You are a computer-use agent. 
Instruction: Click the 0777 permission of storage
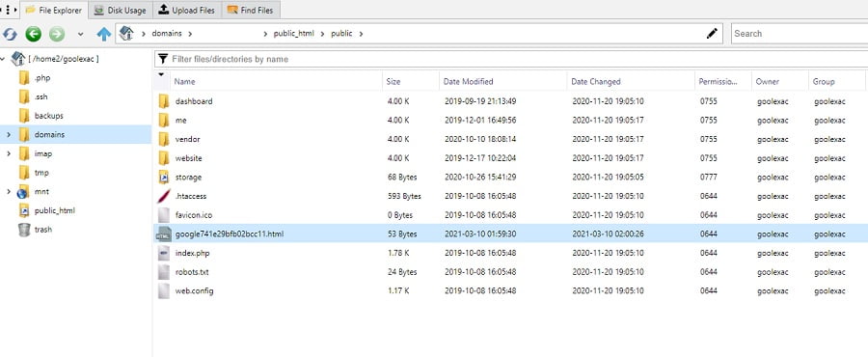tap(709, 178)
